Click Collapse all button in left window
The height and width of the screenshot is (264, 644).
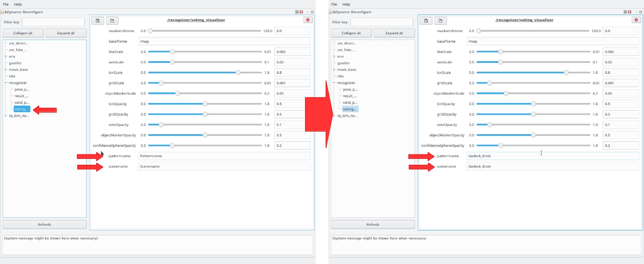coord(23,33)
